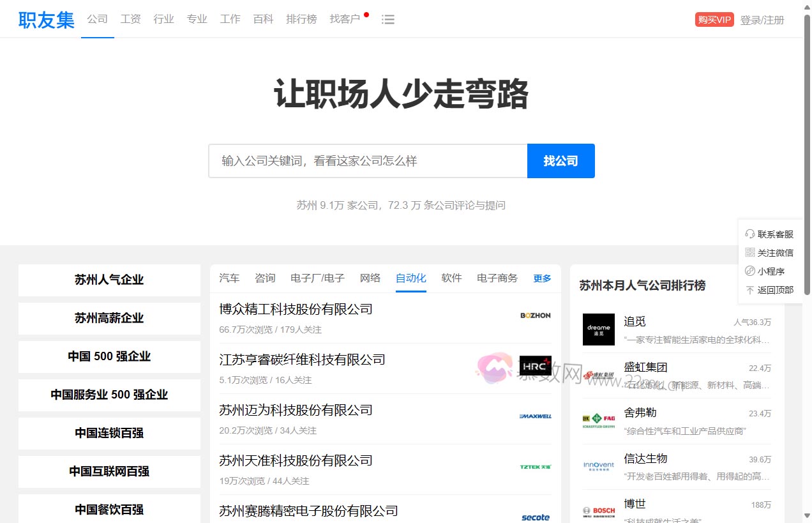Switch to the 汽车 category tab

click(x=229, y=278)
